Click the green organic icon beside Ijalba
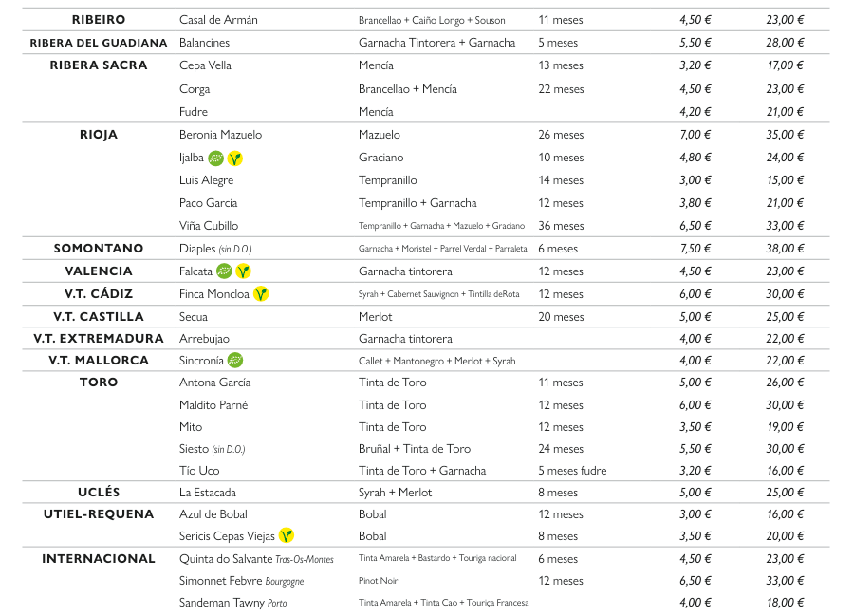Image resolution: width=853 pixels, height=616 pixels. click(x=215, y=158)
